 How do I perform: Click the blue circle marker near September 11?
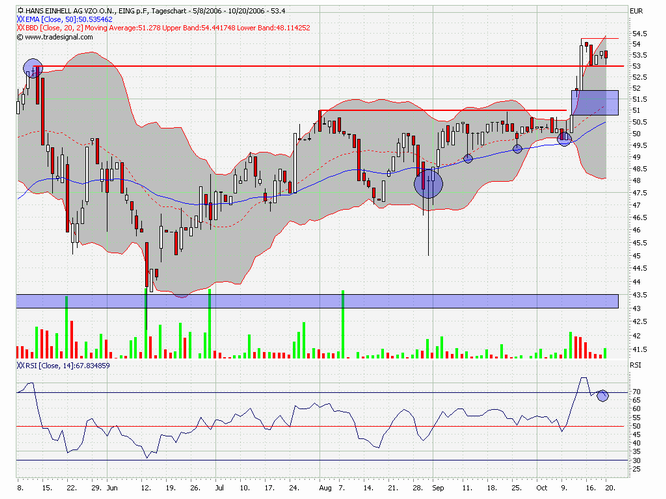point(468,159)
